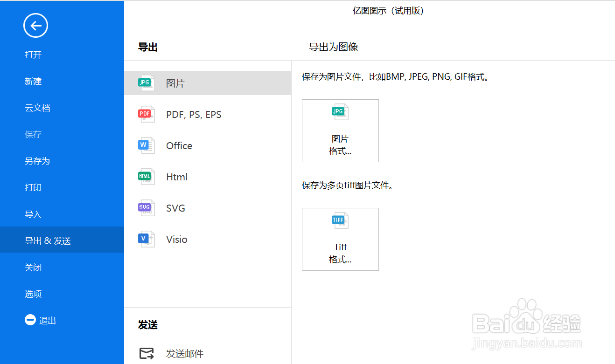Select the 导入 import option

(33, 214)
